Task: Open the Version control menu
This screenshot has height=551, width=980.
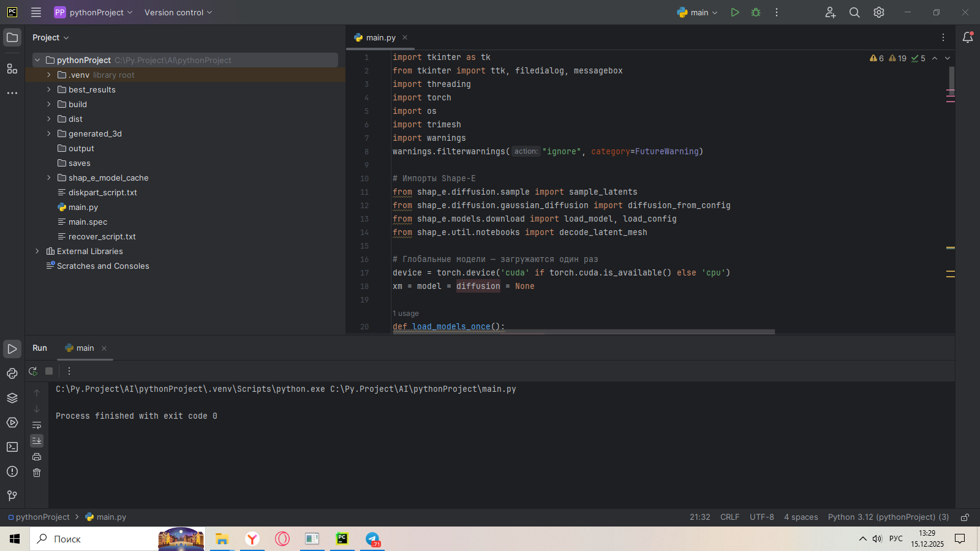Action: 178,12
